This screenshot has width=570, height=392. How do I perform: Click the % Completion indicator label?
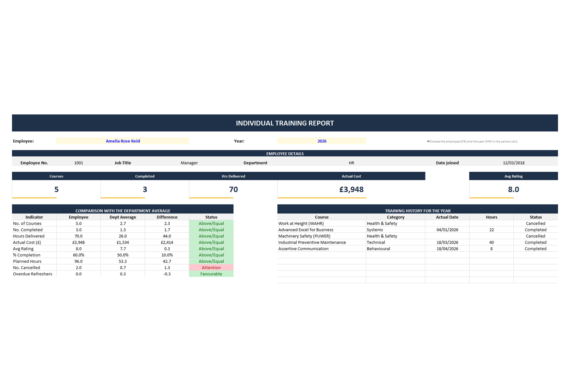pos(27,255)
